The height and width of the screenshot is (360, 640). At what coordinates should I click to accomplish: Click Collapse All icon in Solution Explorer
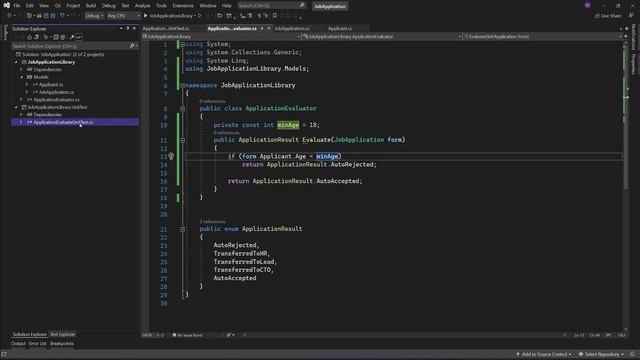click(56, 37)
